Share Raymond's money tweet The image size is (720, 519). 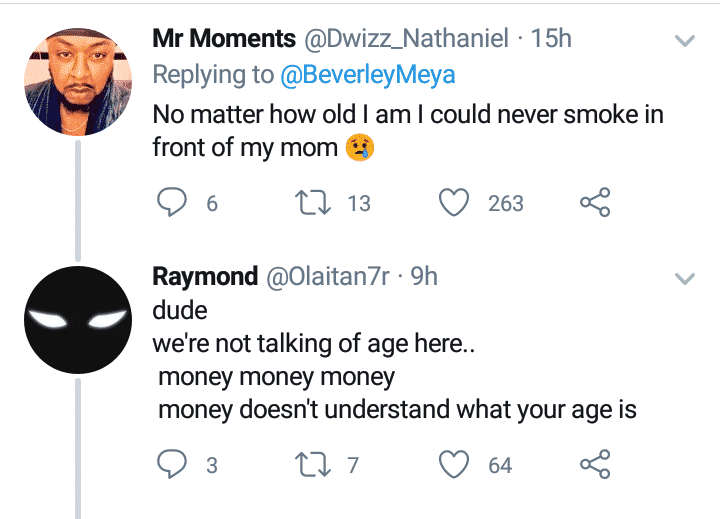point(594,464)
